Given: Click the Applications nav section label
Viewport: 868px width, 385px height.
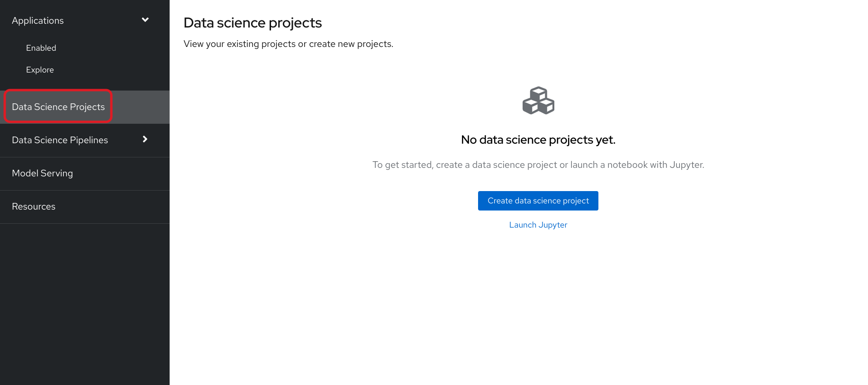Looking at the screenshot, I should coord(38,20).
